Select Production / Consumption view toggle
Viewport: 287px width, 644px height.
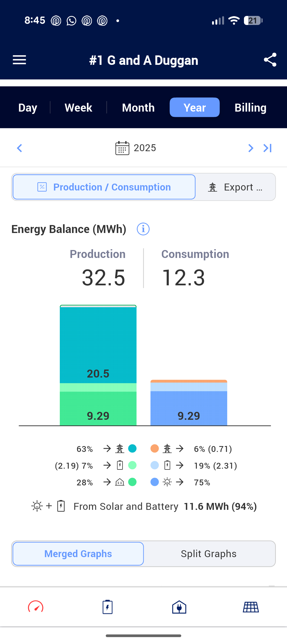104,187
